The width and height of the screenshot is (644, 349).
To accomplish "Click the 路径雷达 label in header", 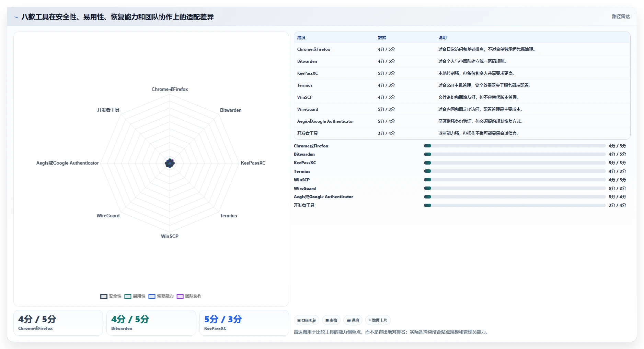I will pos(621,16).
